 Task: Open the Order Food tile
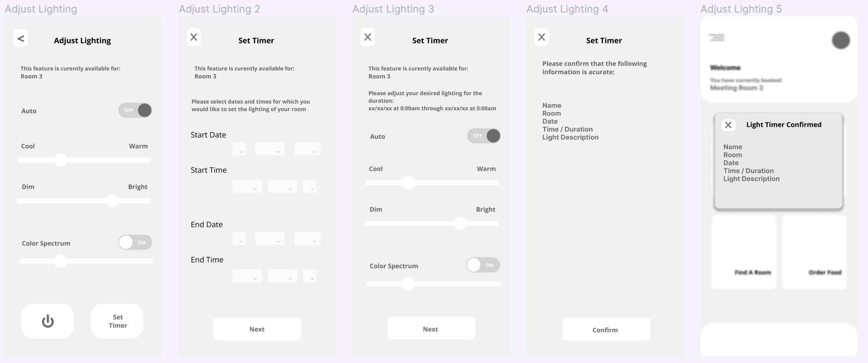[814, 252]
